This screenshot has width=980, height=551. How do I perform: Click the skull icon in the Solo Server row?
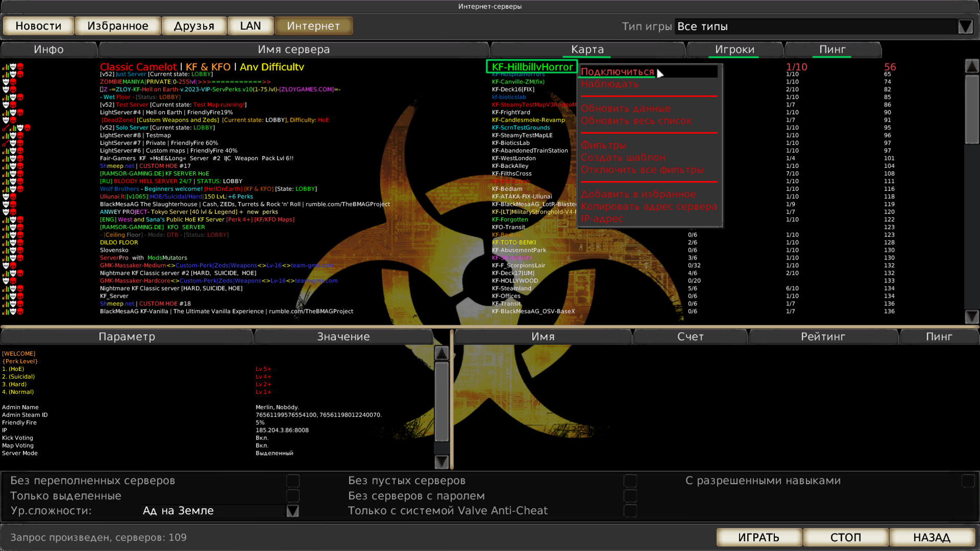pos(28,128)
